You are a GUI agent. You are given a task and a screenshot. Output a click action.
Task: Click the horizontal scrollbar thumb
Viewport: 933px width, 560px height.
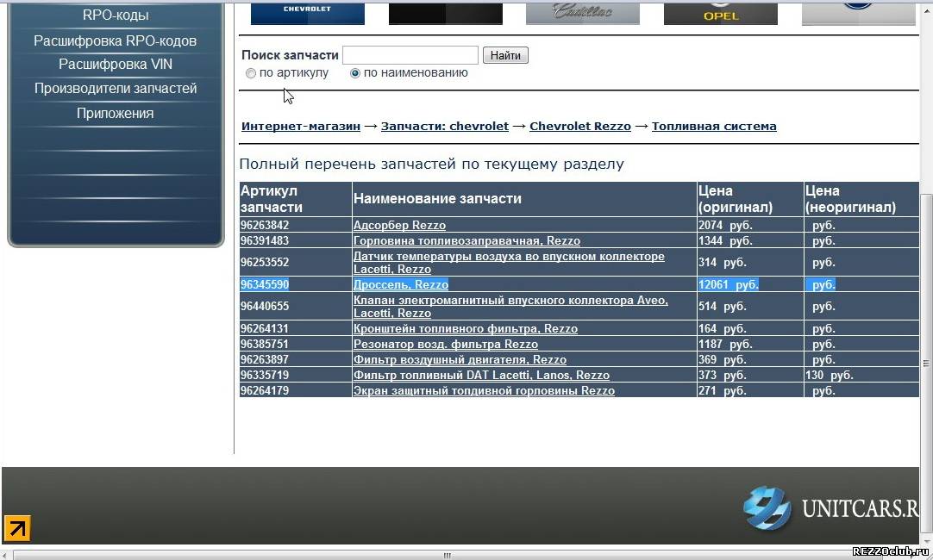click(x=447, y=555)
